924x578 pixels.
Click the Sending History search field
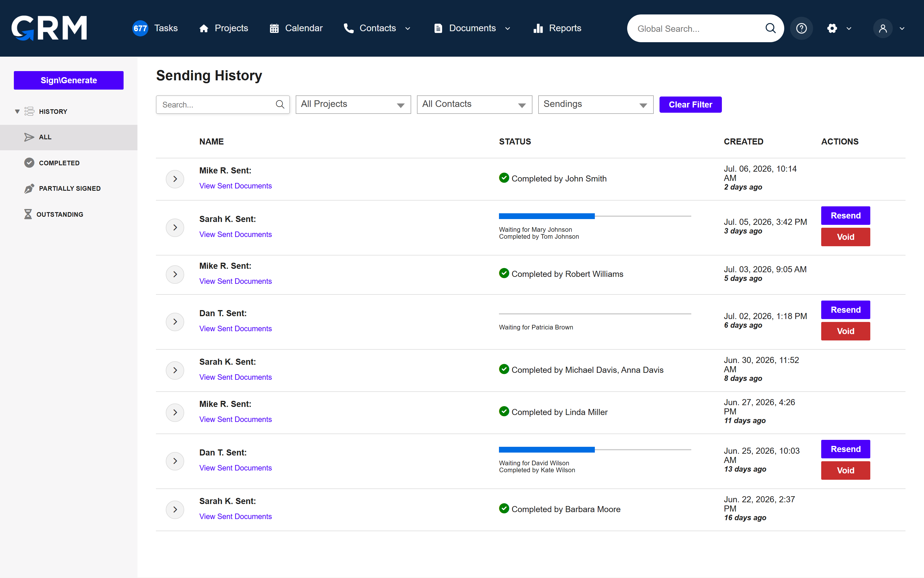[x=223, y=104]
